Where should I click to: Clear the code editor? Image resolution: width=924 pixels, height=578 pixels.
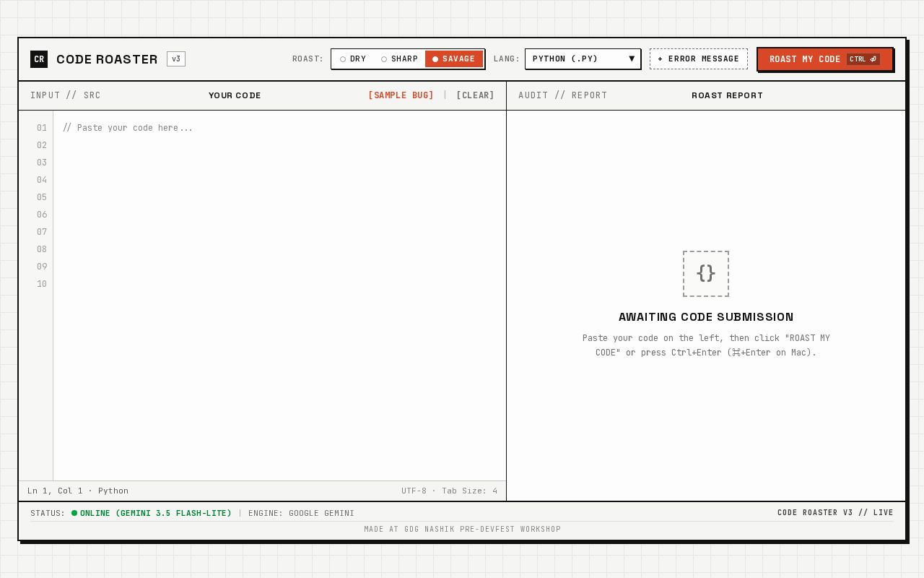(475, 95)
